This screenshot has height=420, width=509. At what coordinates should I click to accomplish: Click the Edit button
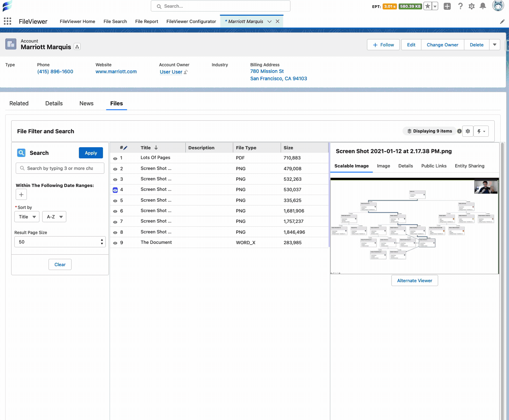pyautogui.click(x=411, y=45)
